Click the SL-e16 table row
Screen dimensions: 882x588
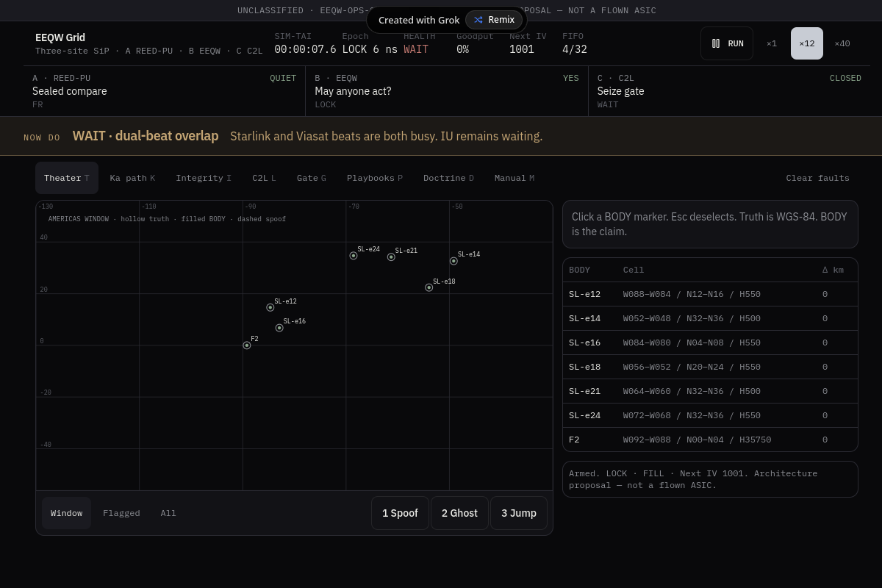click(x=710, y=343)
